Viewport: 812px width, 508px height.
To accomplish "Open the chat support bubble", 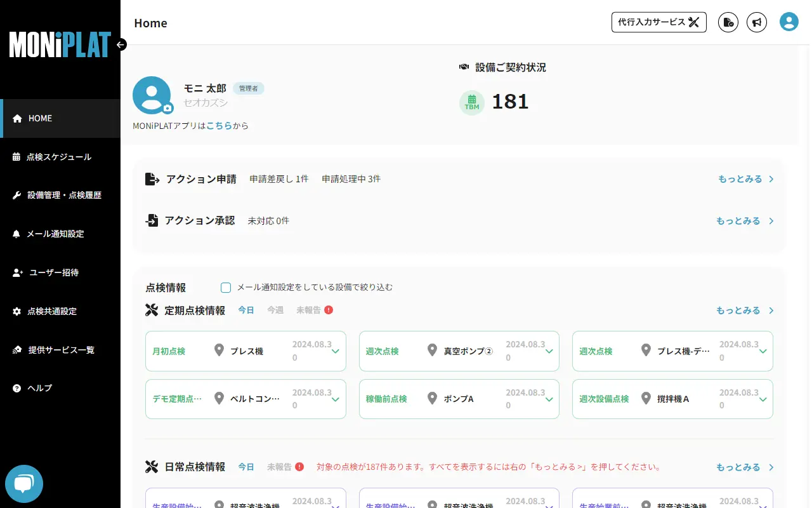I will tap(24, 484).
